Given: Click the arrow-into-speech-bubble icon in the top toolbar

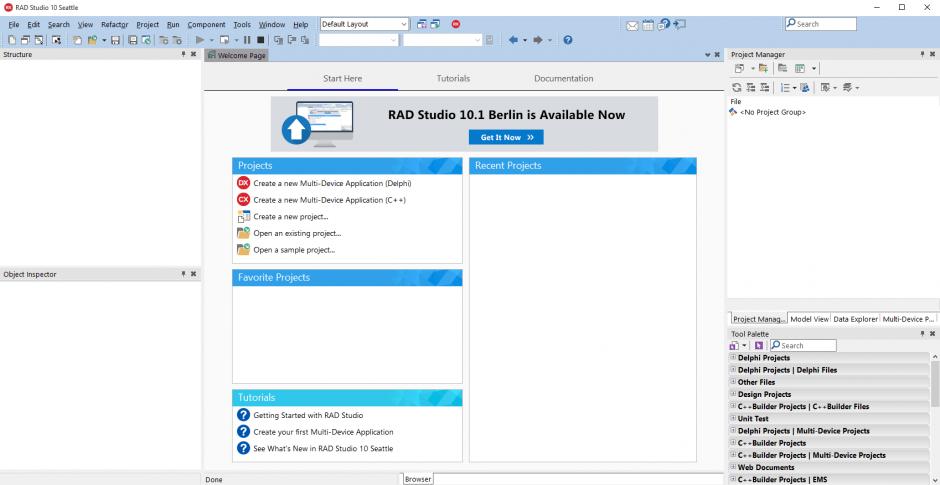Looking at the screenshot, I should [x=679, y=25].
